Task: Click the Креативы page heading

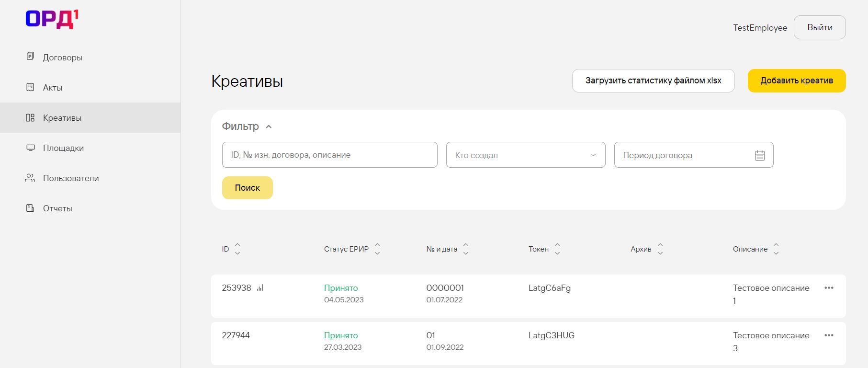Action: point(247,81)
